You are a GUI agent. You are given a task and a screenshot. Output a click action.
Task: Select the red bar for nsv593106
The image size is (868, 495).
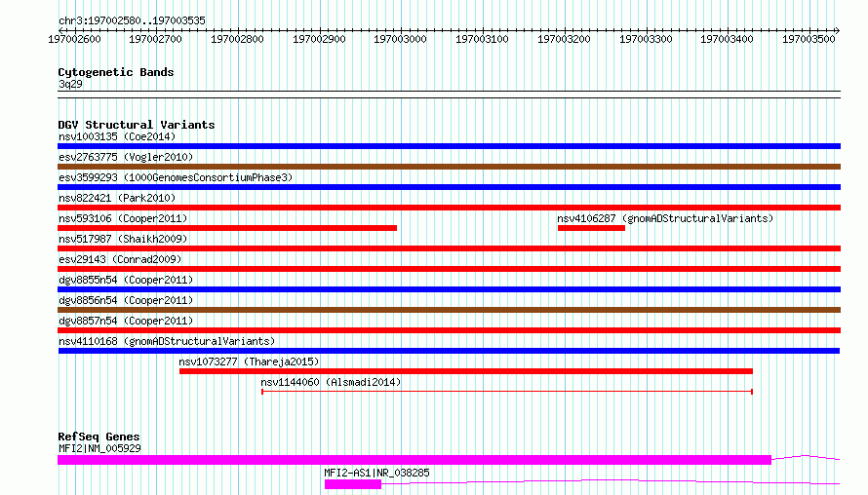(x=227, y=228)
